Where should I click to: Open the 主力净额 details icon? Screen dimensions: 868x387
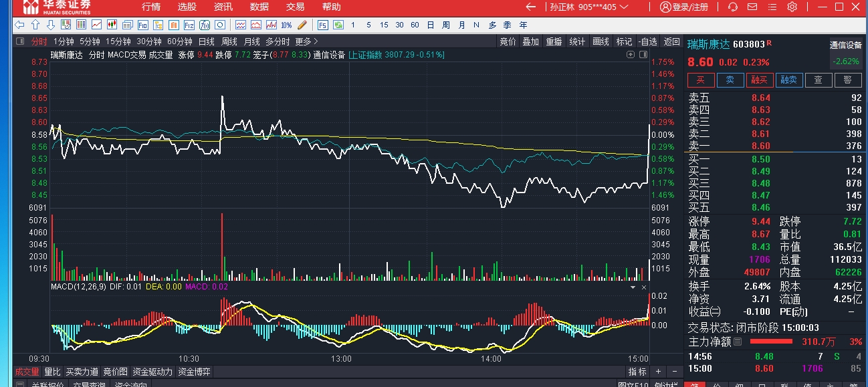click(738, 342)
